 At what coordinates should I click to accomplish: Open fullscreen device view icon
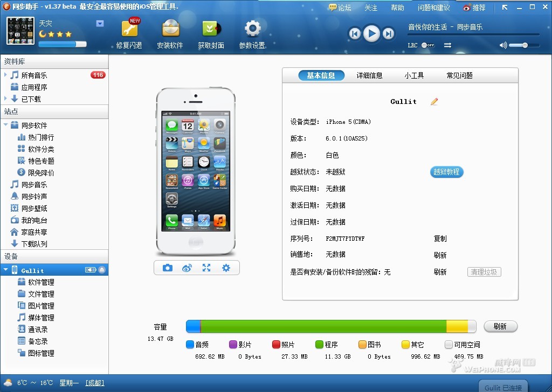(206, 268)
